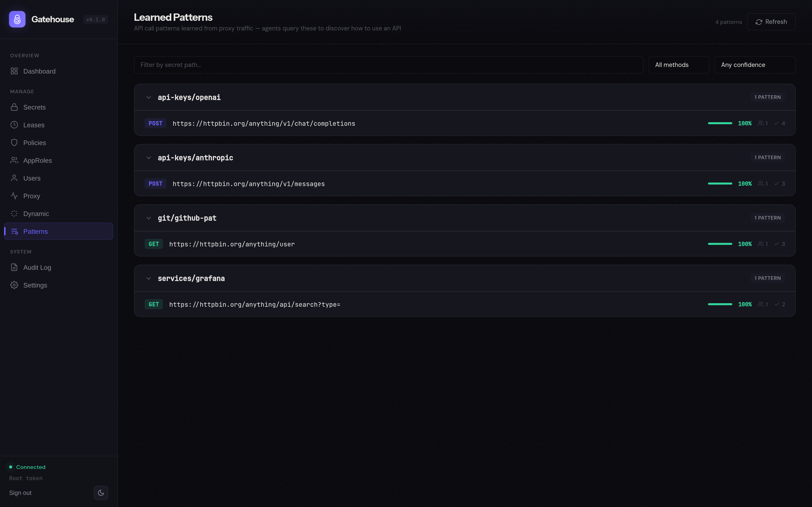This screenshot has width=812, height=507.
Task: Open the All methods dropdown
Action: [679, 65]
